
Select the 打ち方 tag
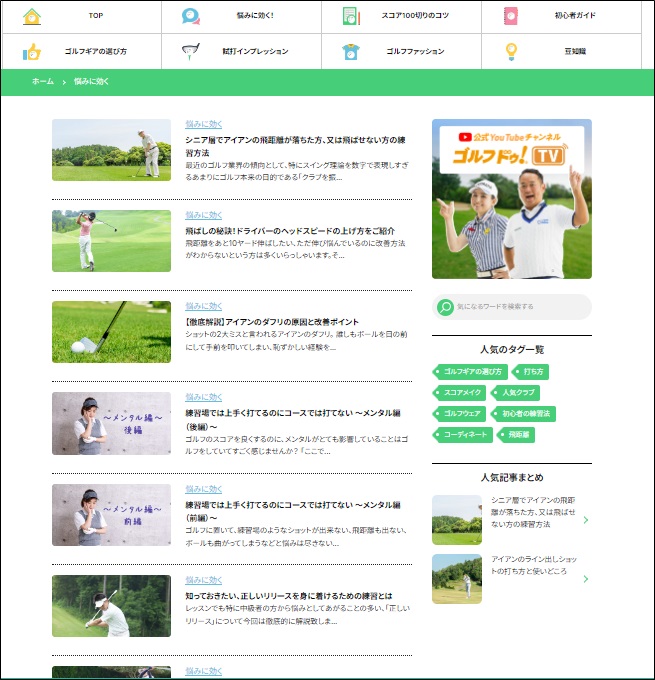[530, 372]
